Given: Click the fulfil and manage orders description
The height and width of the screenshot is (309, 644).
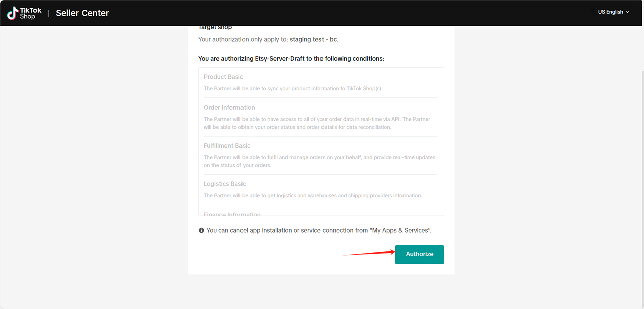Looking at the screenshot, I should (319, 161).
